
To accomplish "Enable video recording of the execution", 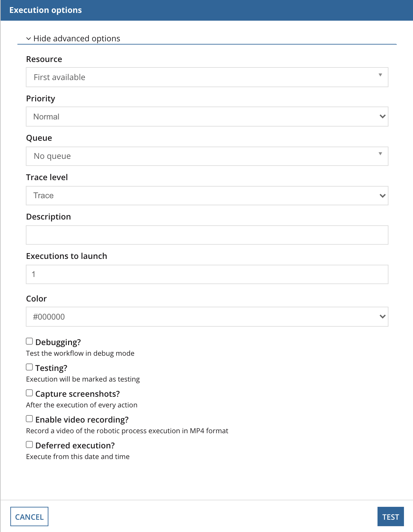I will pos(29,418).
